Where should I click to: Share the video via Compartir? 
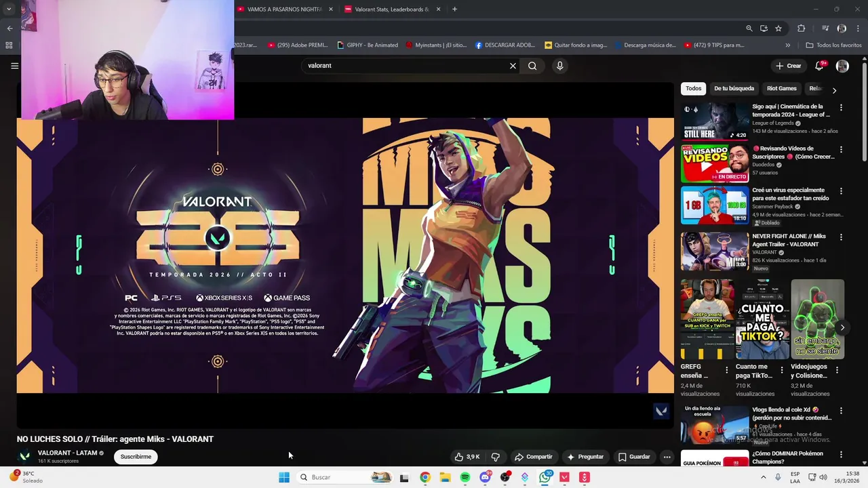[x=534, y=457]
